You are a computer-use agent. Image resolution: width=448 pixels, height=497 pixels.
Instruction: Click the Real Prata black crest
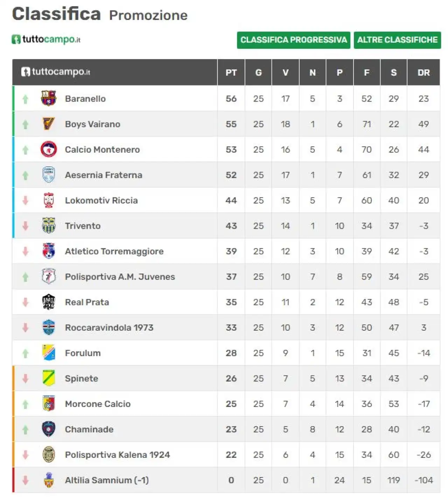(48, 302)
